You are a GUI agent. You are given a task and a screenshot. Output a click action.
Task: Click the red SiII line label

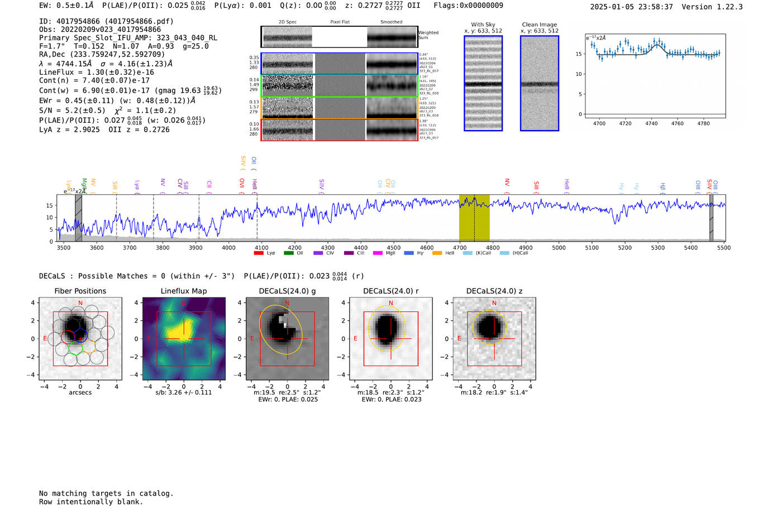tap(536, 187)
